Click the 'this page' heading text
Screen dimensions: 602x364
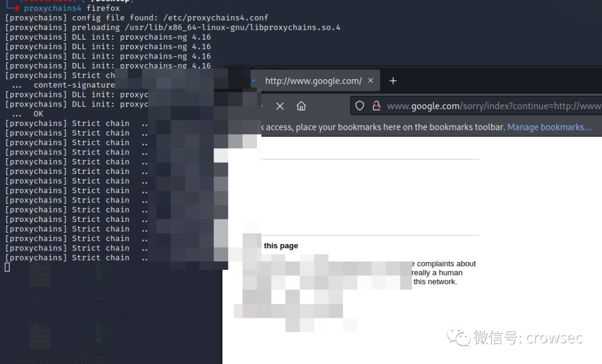click(x=280, y=246)
